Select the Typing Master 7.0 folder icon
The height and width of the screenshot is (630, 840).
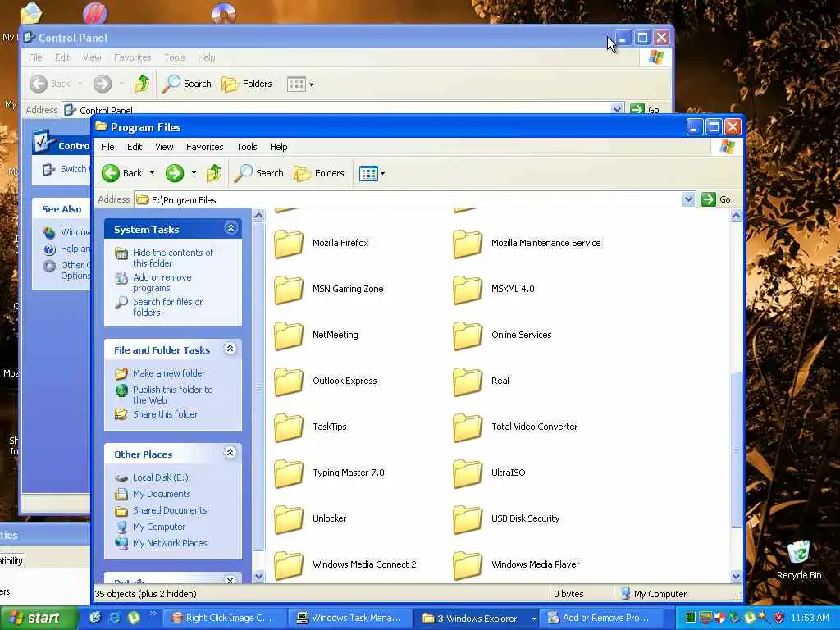289,474
